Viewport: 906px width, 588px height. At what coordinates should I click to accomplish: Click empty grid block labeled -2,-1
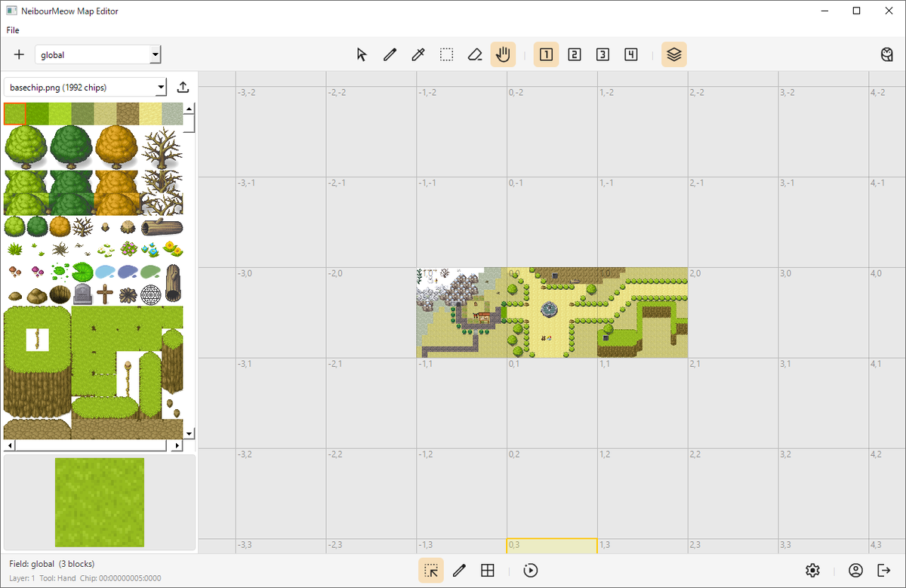(371, 222)
